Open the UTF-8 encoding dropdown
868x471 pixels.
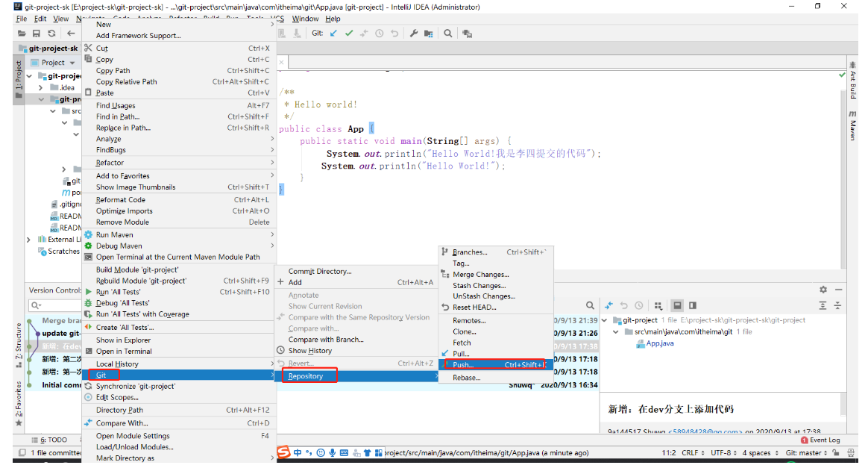[x=723, y=453]
